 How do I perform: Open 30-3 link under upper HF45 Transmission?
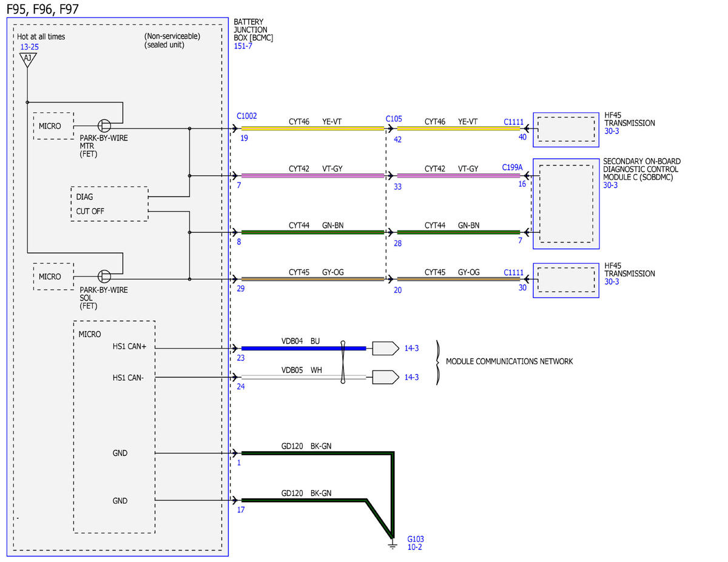click(x=612, y=131)
